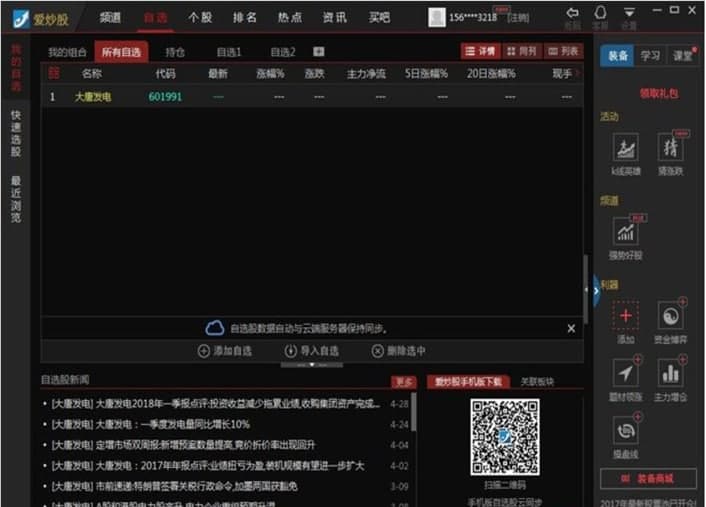Click 添加自选 button
Image resolution: width=706 pixels, height=507 pixels.
click(x=224, y=351)
